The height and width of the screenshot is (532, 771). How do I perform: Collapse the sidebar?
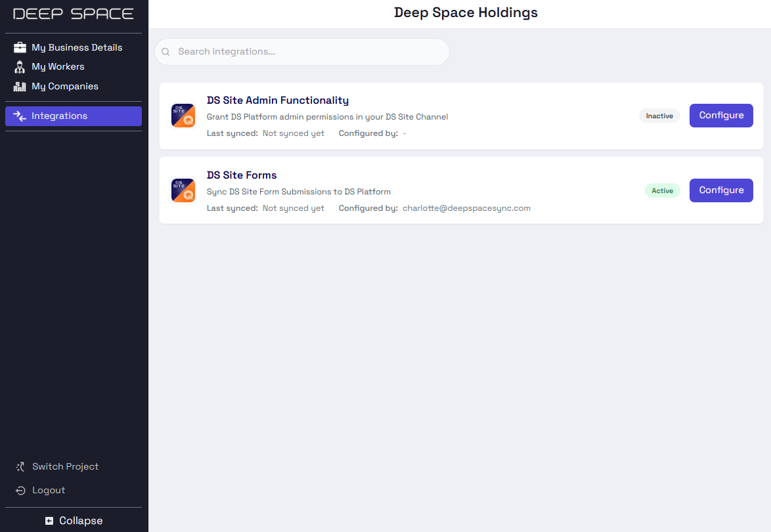(74, 521)
